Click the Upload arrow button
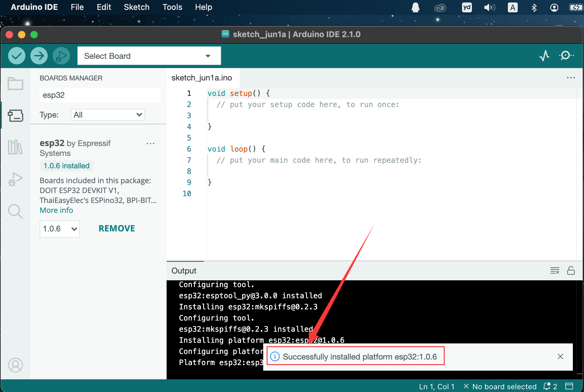 39,56
